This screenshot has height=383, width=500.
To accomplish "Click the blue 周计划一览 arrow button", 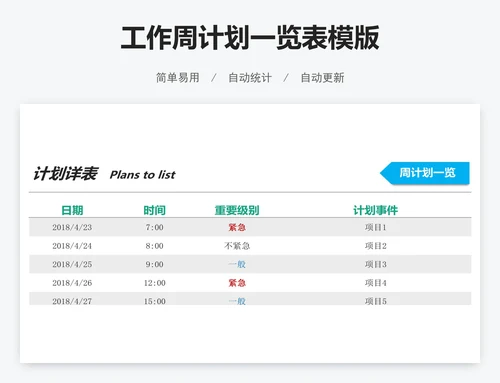I will 425,173.
